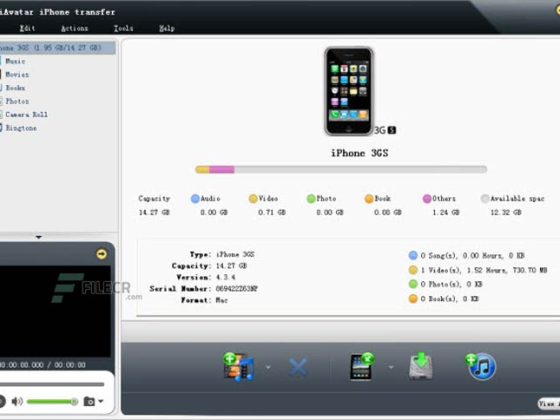Click the Export to device icon
The height and width of the screenshot is (420, 560).
click(361, 366)
